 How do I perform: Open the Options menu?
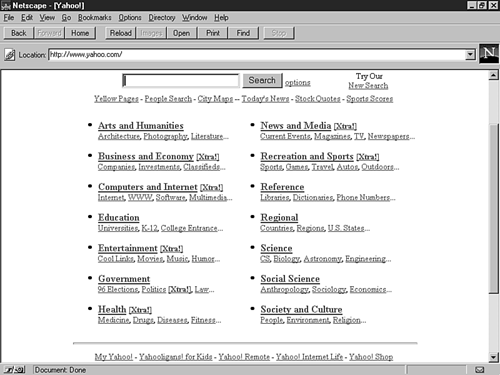[130, 17]
